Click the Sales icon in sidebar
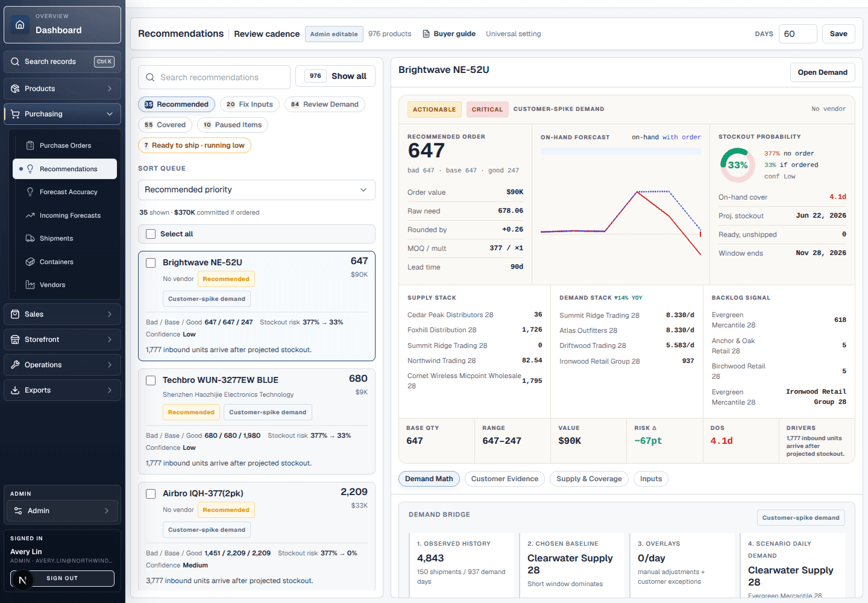Image resolution: width=868 pixels, height=603 pixels. (x=15, y=314)
